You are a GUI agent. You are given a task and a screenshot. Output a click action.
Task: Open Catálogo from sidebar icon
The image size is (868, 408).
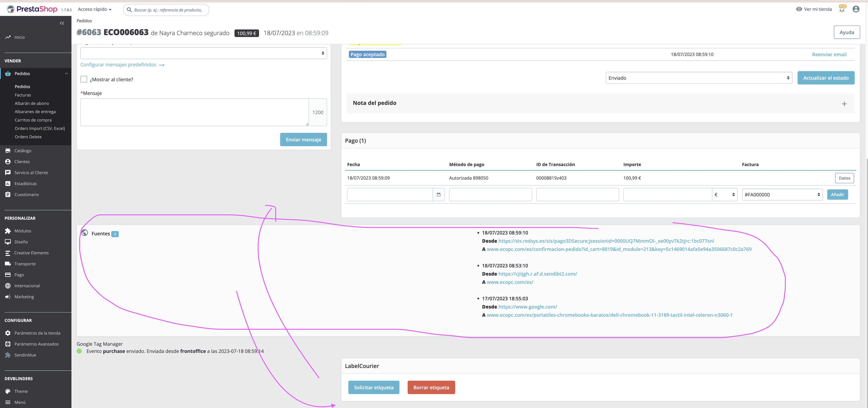[x=8, y=151]
